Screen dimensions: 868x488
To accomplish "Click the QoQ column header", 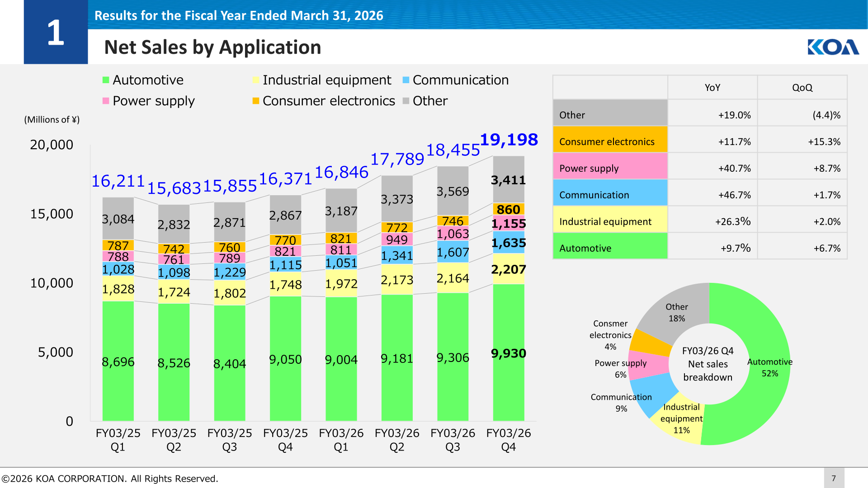I will (x=802, y=88).
